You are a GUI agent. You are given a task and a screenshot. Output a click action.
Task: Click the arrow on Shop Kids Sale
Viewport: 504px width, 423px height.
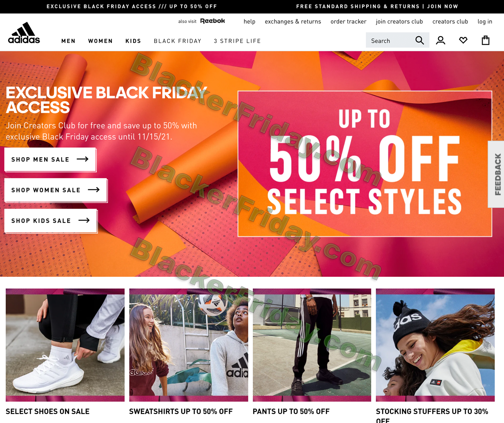tap(84, 220)
